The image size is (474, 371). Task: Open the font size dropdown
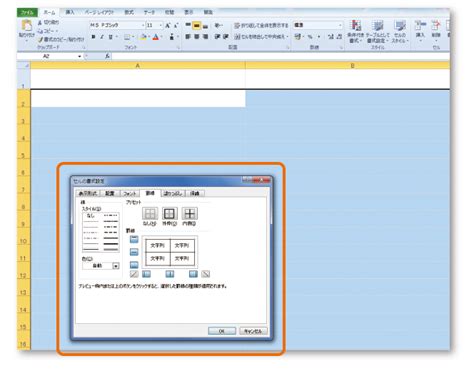(x=161, y=25)
